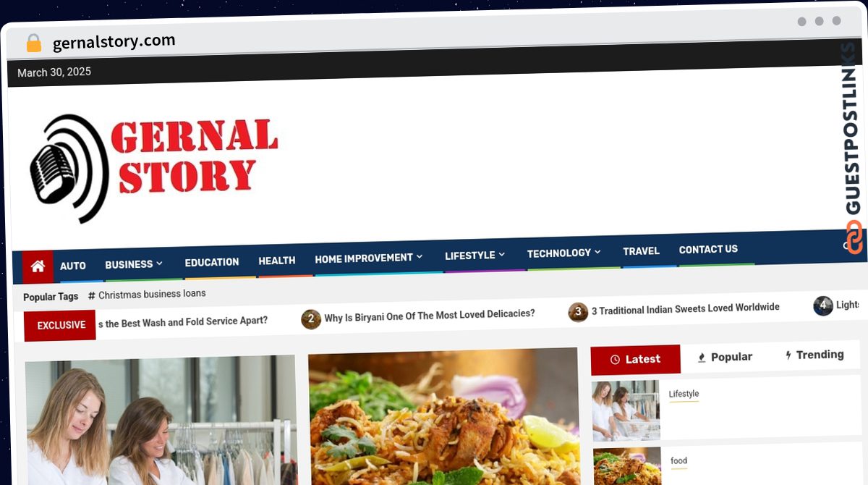The image size is (868, 485).
Task: Open the biryani delicacies article link
Action: 430,316
